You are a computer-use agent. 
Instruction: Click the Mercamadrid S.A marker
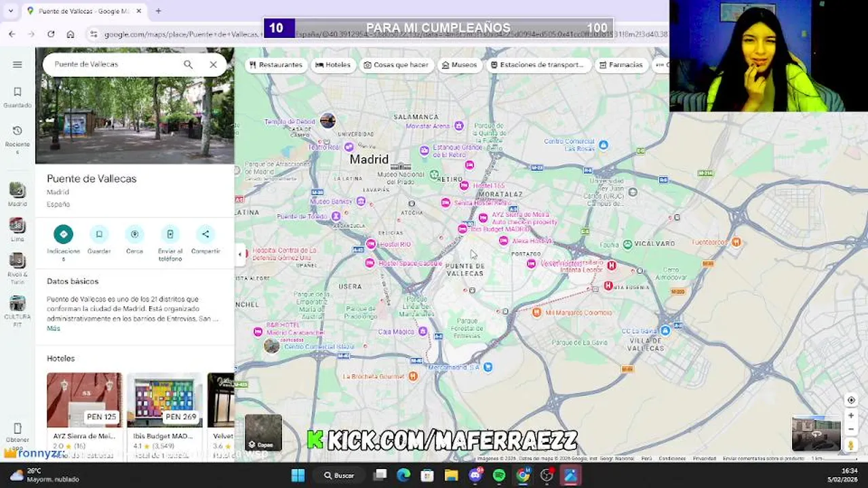(x=488, y=367)
